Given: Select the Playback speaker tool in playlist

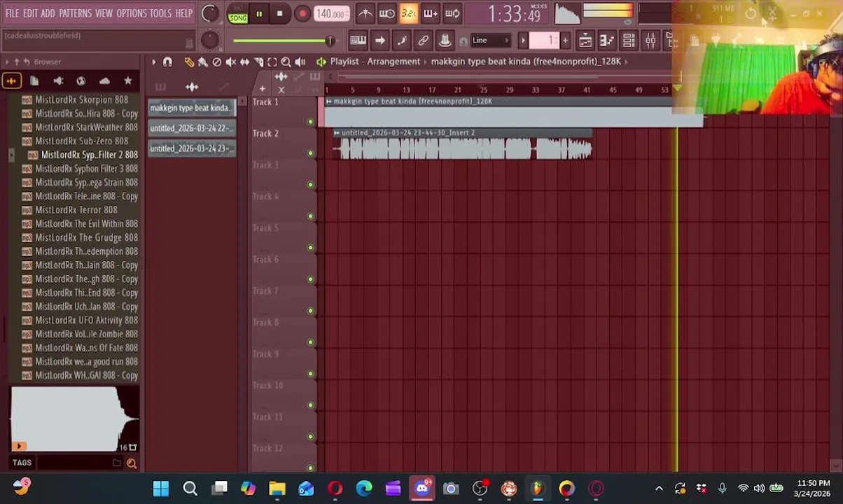Looking at the screenshot, I should (300, 62).
